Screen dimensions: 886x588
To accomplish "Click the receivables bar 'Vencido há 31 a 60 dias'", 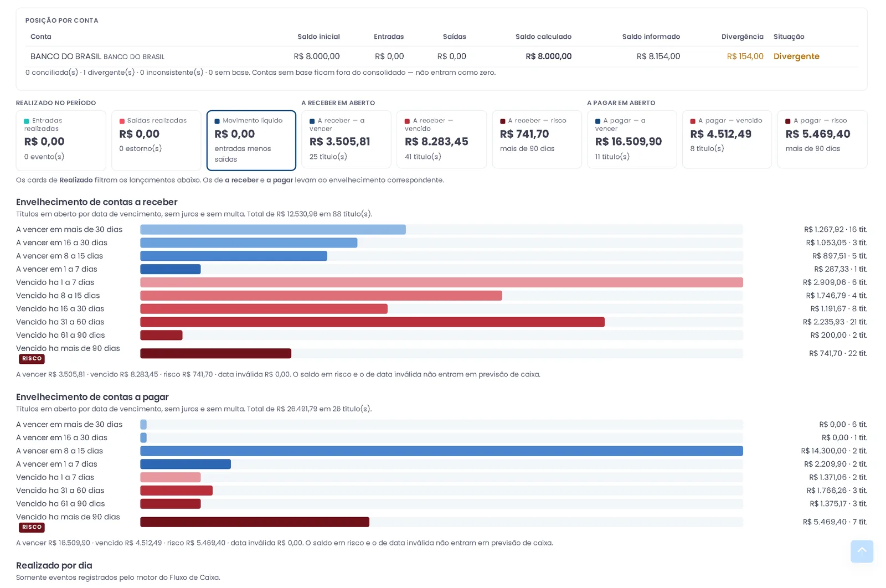I will coord(372,322).
